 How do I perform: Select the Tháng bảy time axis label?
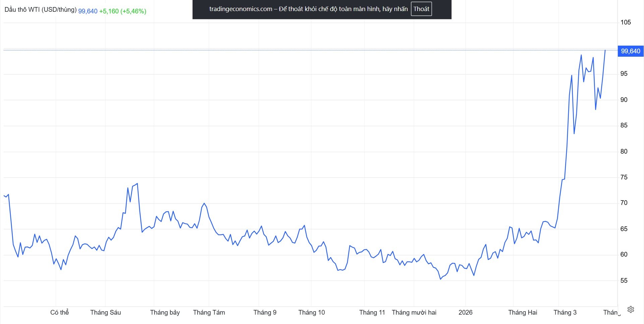click(x=165, y=313)
